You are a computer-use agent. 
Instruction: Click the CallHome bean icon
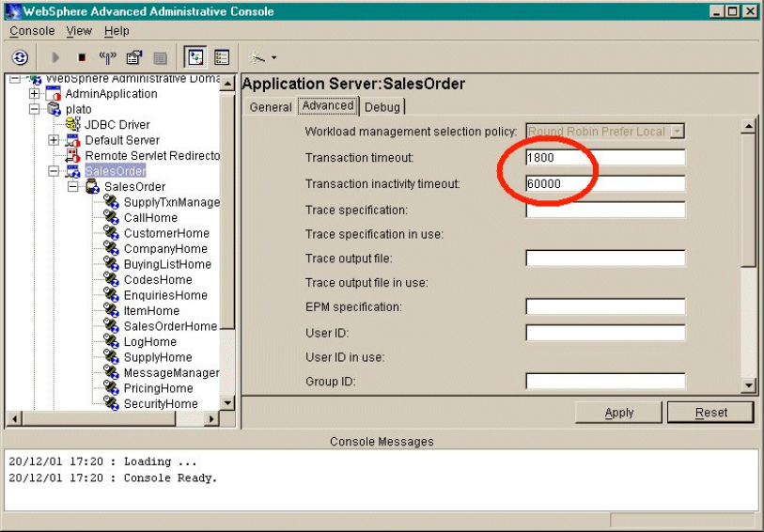click(x=111, y=217)
